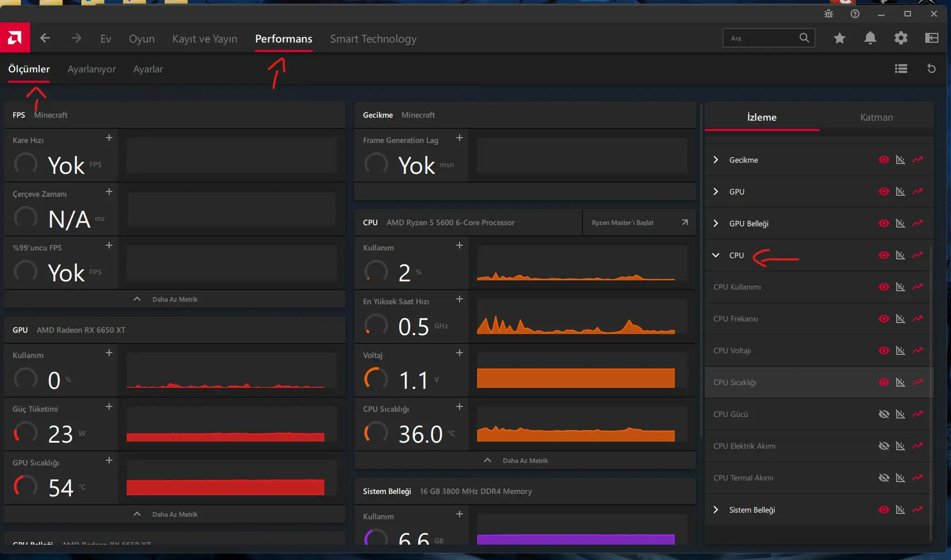The height and width of the screenshot is (560, 951).
Task: Go back with the left arrow
Action: tap(46, 38)
